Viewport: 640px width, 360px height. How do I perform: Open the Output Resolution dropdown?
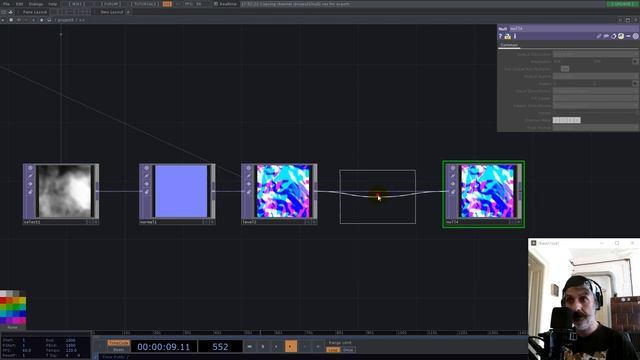[x=596, y=54]
